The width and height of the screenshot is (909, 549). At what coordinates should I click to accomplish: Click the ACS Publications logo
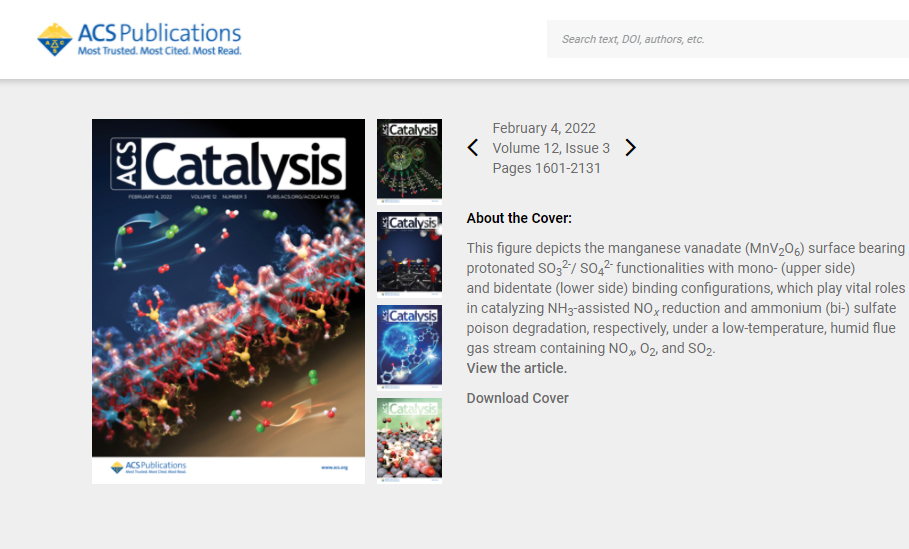click(x=139, y=39)
